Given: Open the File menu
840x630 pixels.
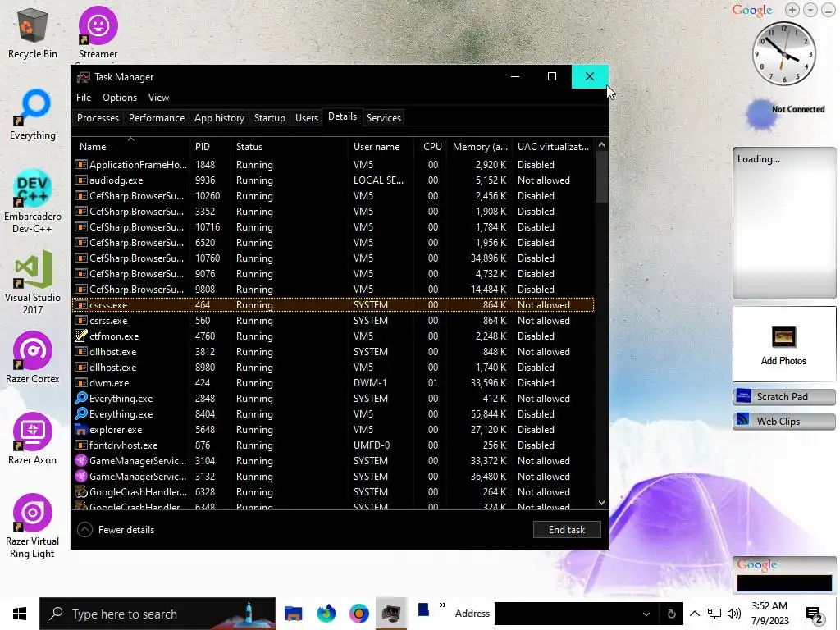Looking at the screenshot, I should click(84, 98).
